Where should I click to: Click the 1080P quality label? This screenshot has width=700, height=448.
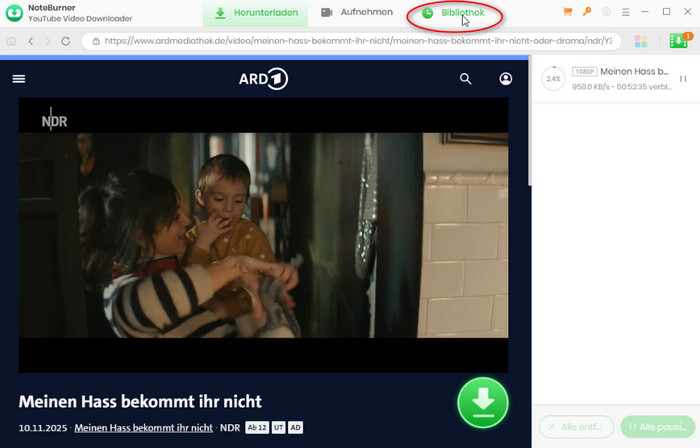[584, 71]
